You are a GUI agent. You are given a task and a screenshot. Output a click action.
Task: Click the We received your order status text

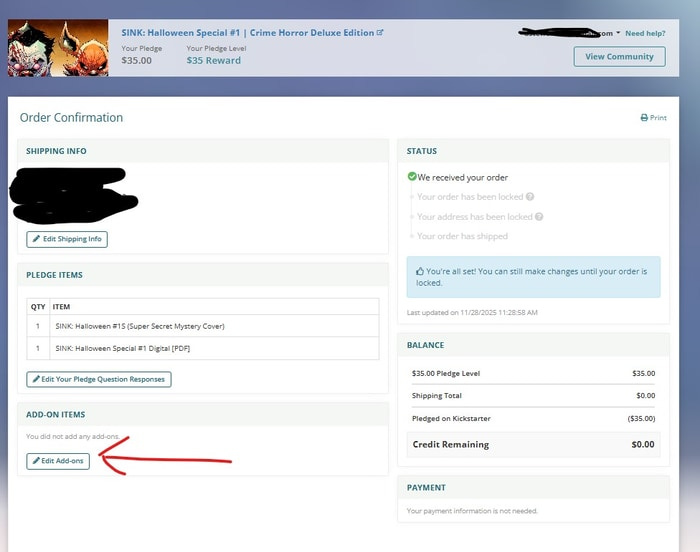coord(462,178)
